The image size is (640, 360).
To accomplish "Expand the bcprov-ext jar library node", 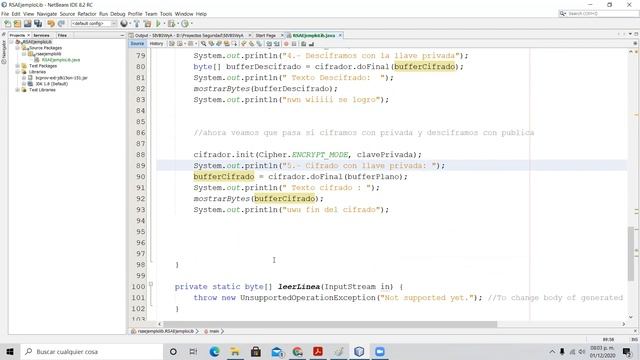I will pyautogui.click(x=24, y=78).
